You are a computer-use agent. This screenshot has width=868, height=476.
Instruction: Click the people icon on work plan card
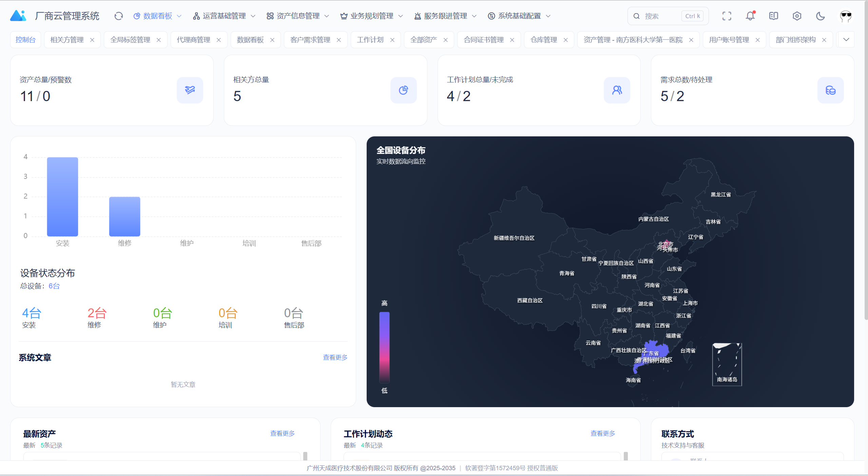[x=617, y=90]
